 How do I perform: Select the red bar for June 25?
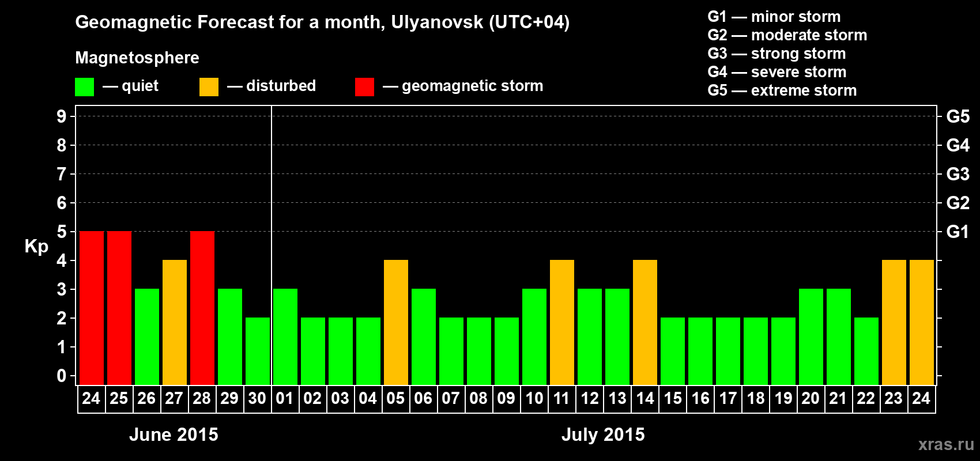(119, 308)
